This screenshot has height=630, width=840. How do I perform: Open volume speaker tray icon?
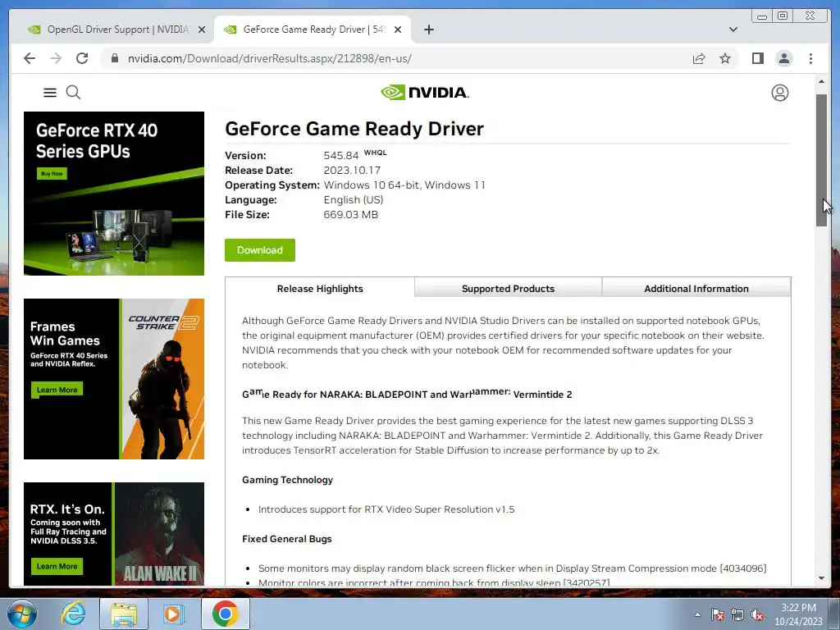point(757,614)
